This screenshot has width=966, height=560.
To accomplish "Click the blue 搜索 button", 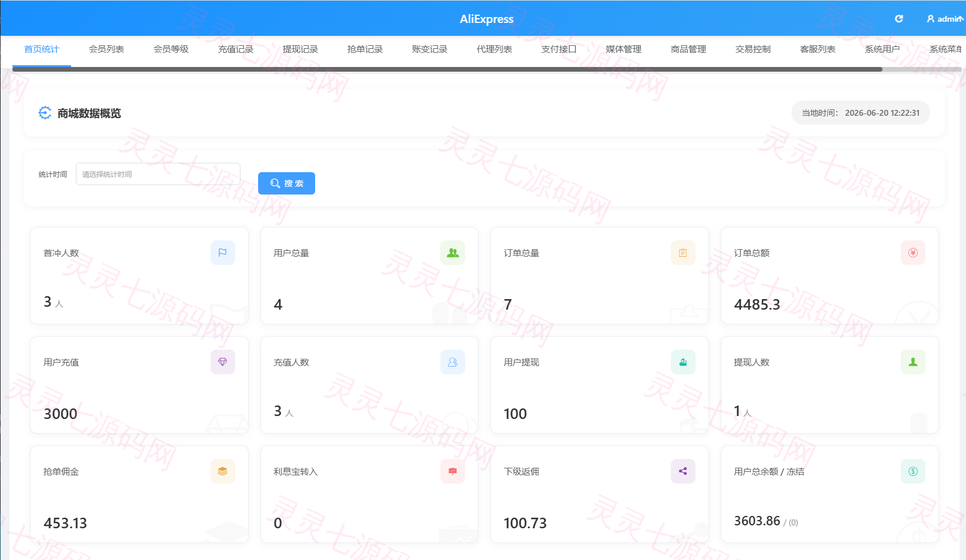I will click(x=286, y=183).
